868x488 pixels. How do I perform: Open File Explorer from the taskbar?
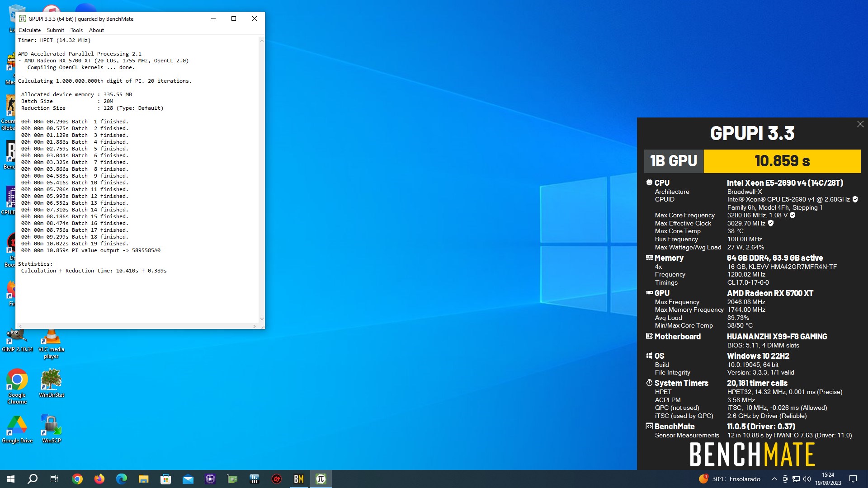(144, 479)
